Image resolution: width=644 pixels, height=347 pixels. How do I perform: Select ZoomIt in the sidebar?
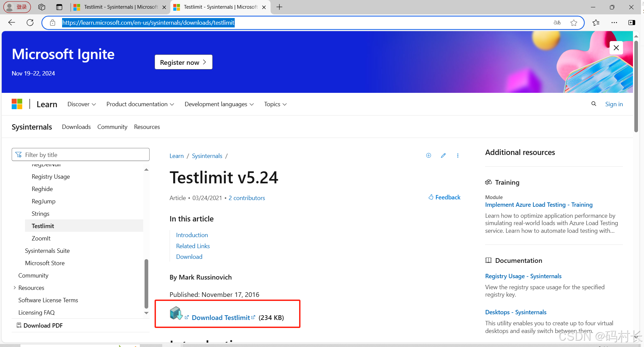41,238
